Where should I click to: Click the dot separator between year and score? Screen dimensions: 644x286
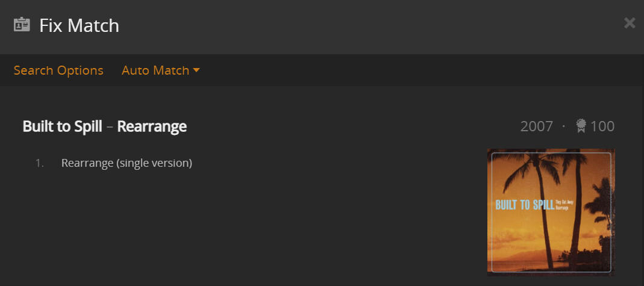click(564, 126)
